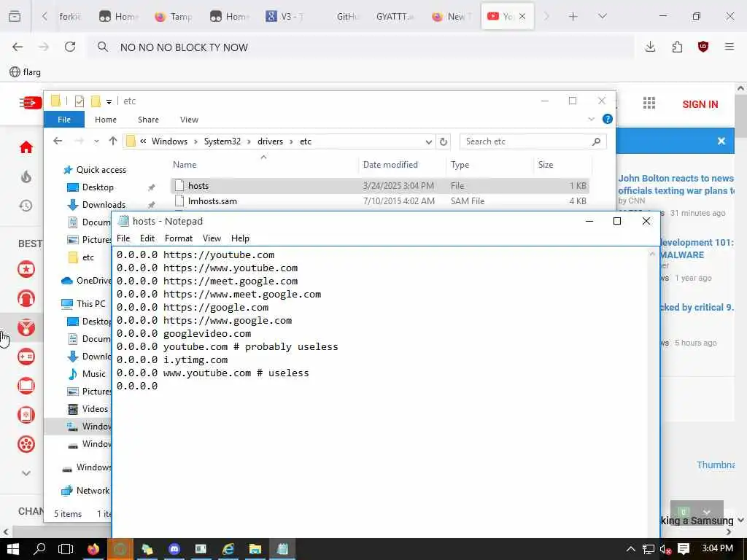747x560 pixels.
Task: Open the YouTube Gaming sidebar icon
Action: click(x=26, y=356)
